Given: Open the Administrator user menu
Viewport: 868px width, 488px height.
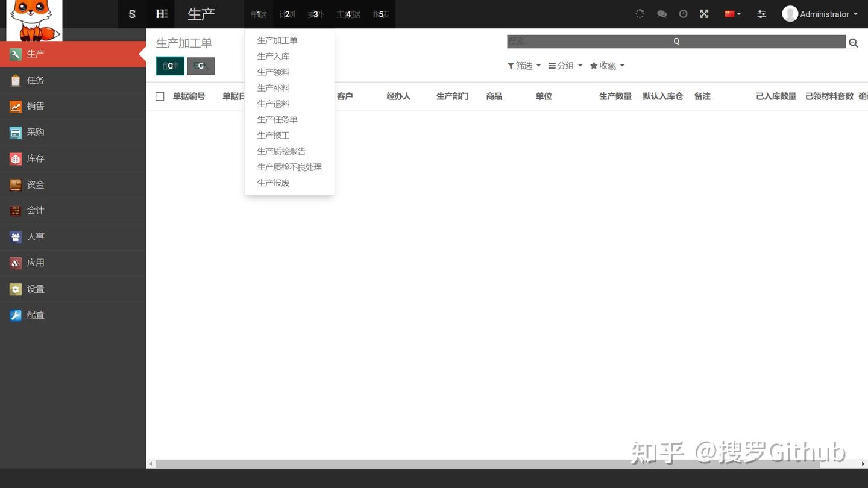Looking at the screenshot, I should [819, 14].
